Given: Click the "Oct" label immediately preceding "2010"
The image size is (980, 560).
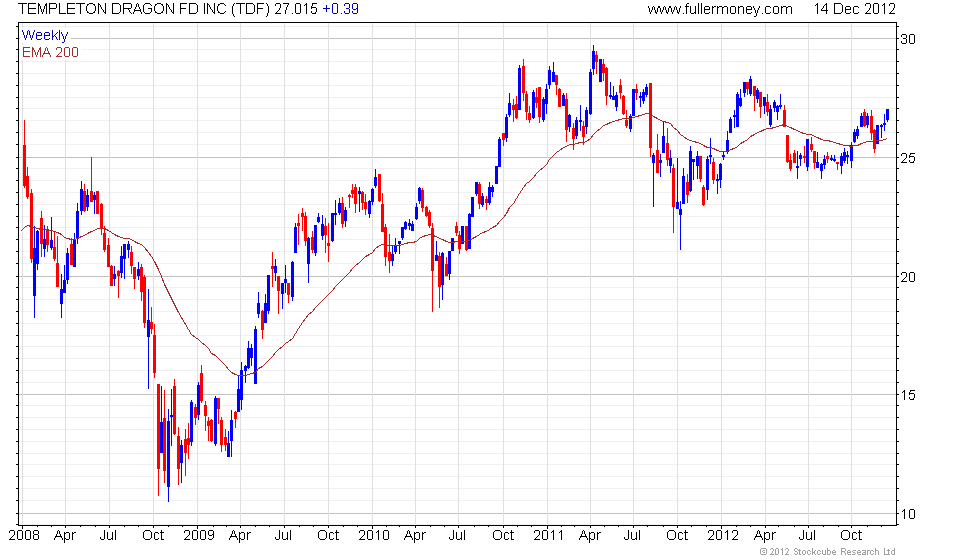Looking at the screenshot, I should (328, 536).
